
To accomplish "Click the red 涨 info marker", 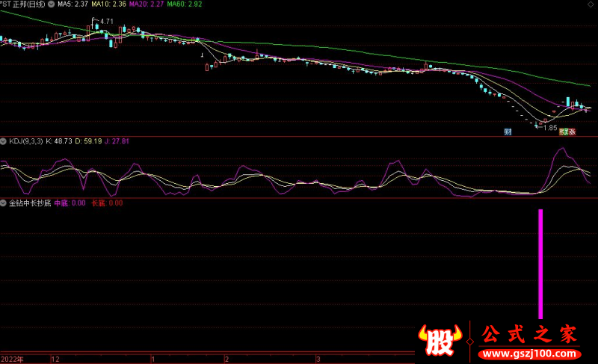I will click(572, 132).
